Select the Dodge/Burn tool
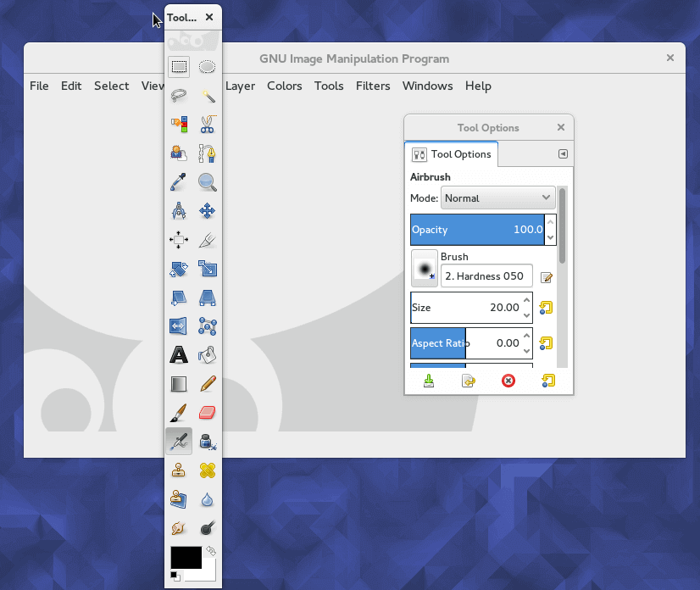The height and width of the screenshot is (590, 700). pos(207,528)
